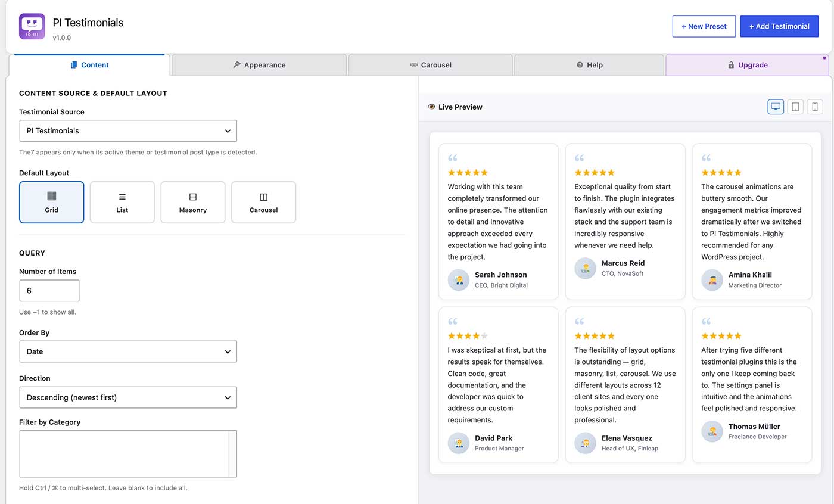The image size is (834, 504).
Task: Click the quote mark icon on Sarah Johnson's card
Action: coord(453,158)
